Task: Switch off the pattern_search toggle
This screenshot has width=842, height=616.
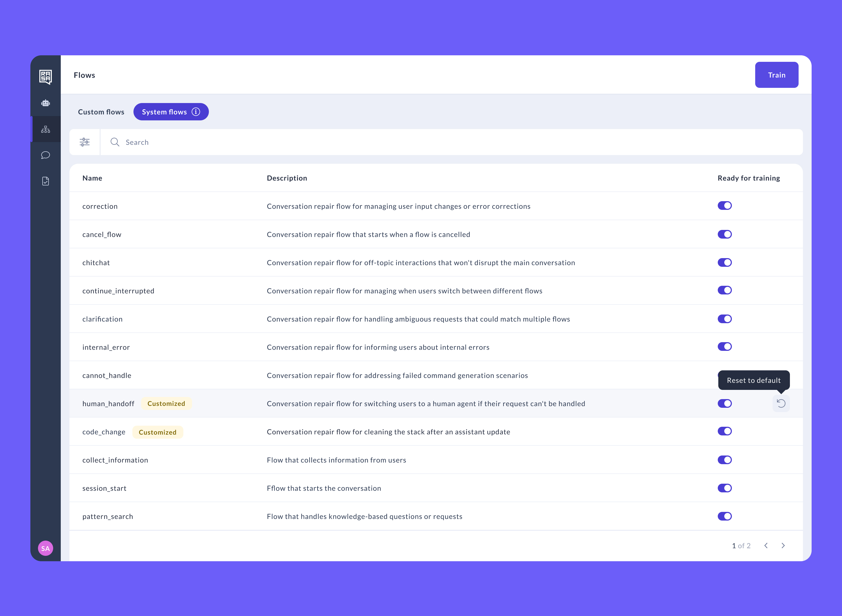Action: pos(725,516)
